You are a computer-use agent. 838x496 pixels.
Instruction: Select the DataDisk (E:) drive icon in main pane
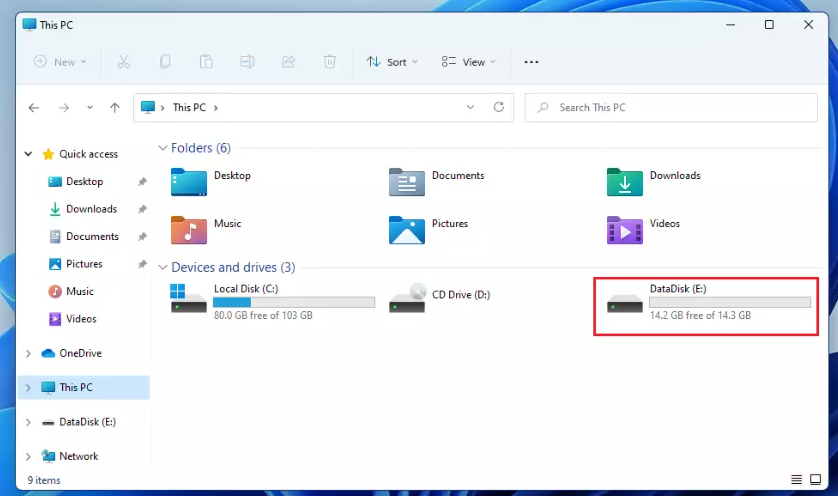click(625, 304)
